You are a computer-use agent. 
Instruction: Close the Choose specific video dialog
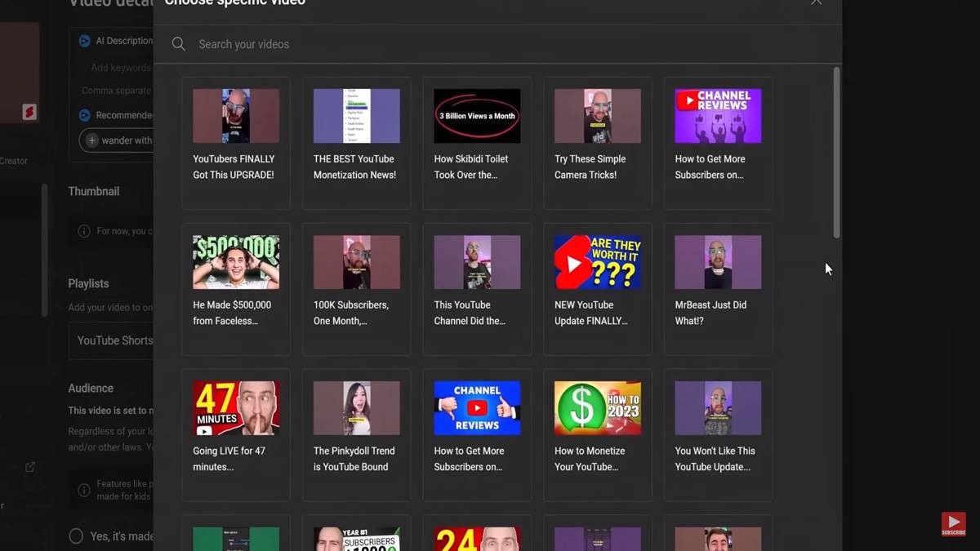pyautogui.click(x=816, y=2)
